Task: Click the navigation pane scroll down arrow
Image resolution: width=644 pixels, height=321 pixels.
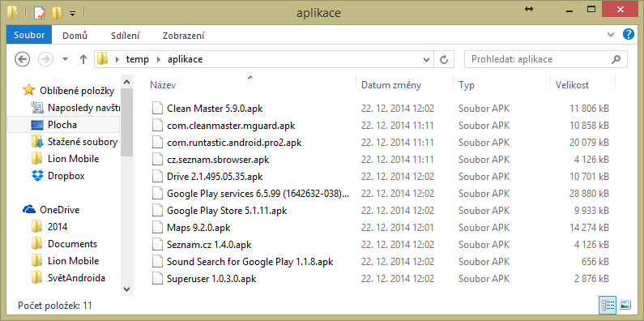Action: click(126, 289)
